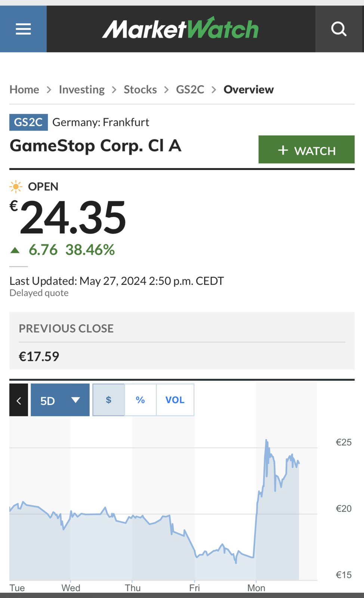Viewport: 364px width, 598px height.
Task: Click the Previous Close €17.59 panel
Action: (x=182, y=341)
